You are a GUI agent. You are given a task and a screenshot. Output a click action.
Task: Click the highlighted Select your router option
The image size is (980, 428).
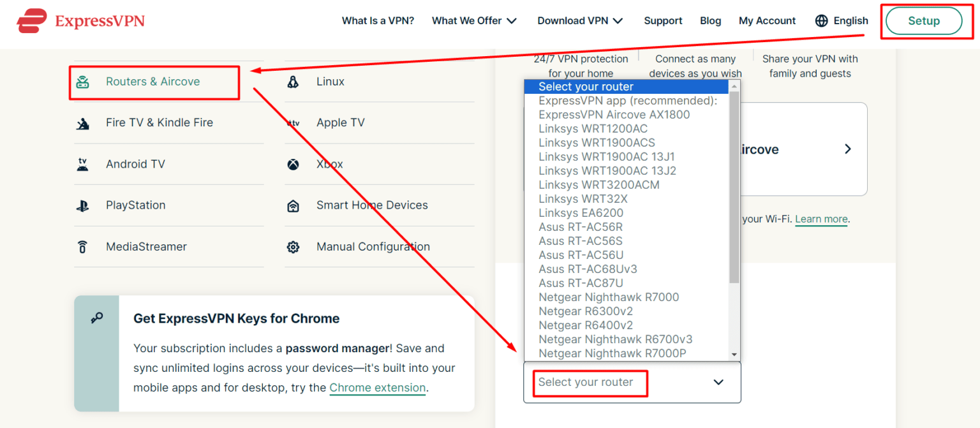pos(627,87)
